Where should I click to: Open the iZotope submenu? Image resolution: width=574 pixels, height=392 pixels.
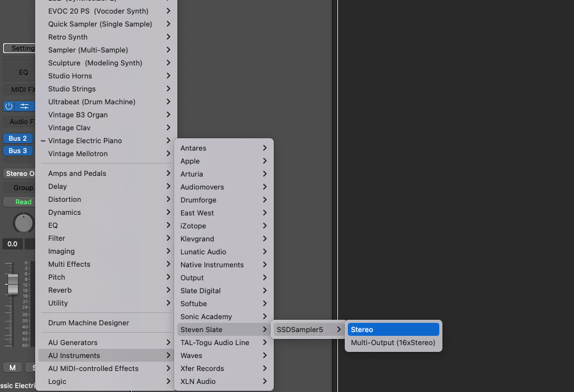pyautogui.click(x=224, y=226)
